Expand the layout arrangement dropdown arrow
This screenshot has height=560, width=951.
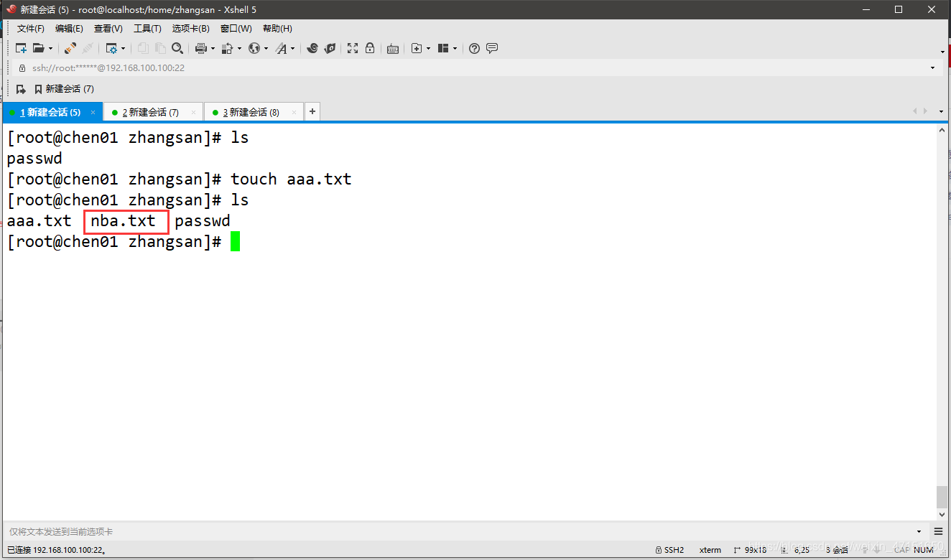(x=455, y=49)
